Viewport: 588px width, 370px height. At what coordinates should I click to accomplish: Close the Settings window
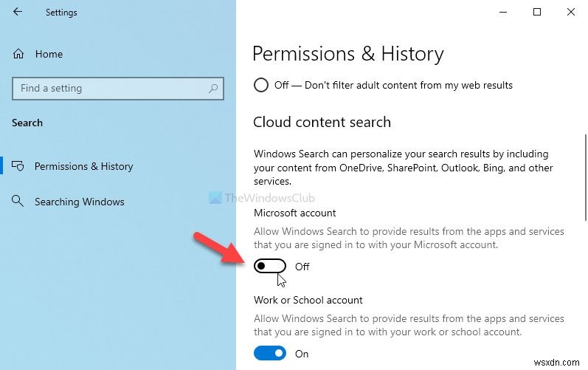(570, 12)
